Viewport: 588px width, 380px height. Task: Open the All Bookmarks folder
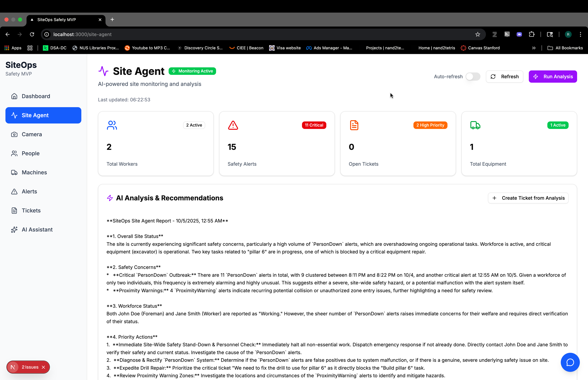pos(565,48)
